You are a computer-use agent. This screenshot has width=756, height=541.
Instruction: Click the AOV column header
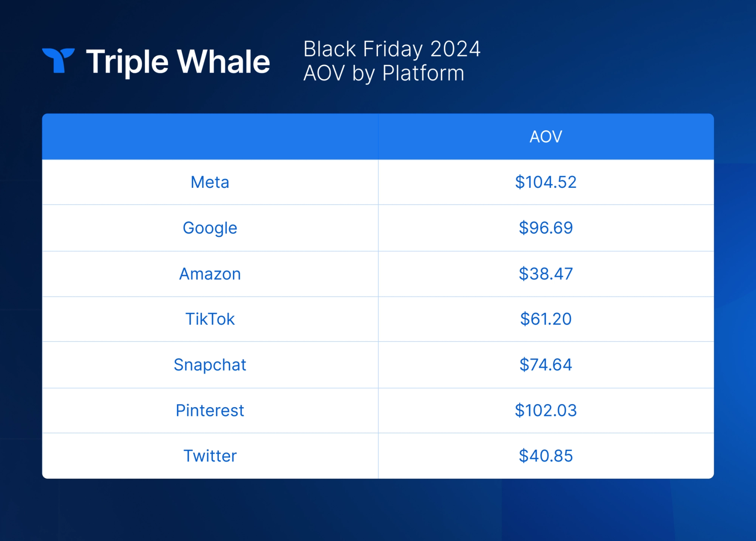pyautogui.click(x=546, y=137)
